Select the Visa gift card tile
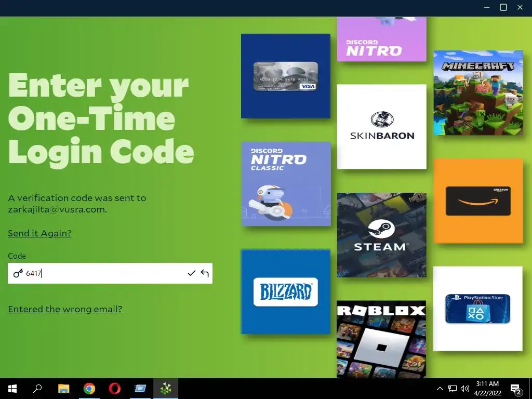532x399 pixels. pos(286,76)
